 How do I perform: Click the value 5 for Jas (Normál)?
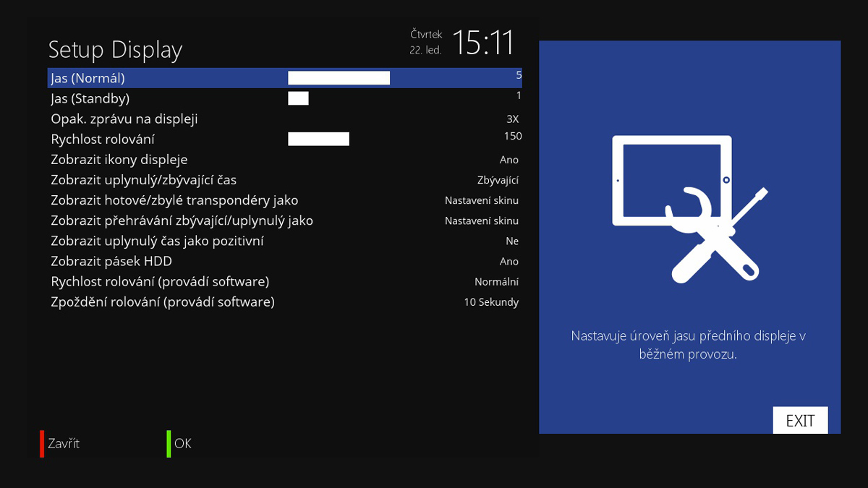coord(519,74)
